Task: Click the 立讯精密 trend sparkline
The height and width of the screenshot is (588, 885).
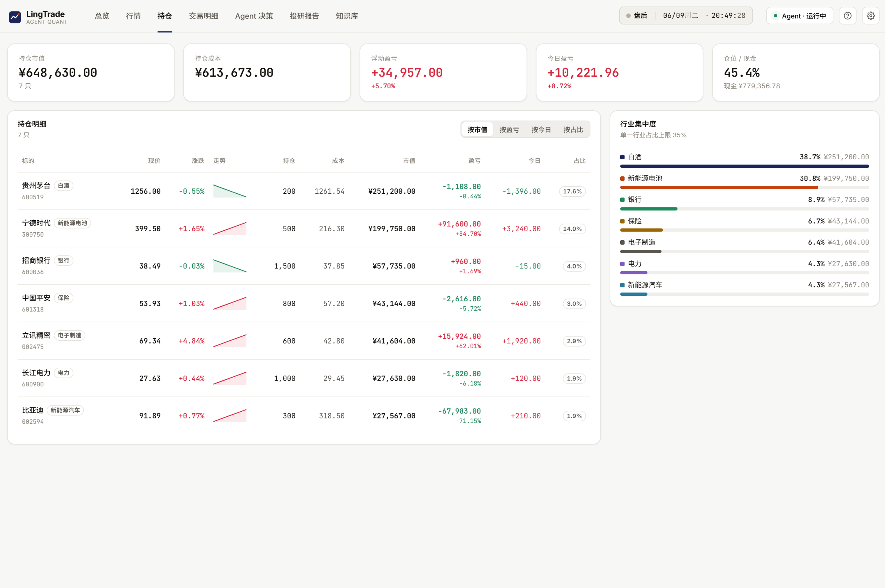Action: 230,340
